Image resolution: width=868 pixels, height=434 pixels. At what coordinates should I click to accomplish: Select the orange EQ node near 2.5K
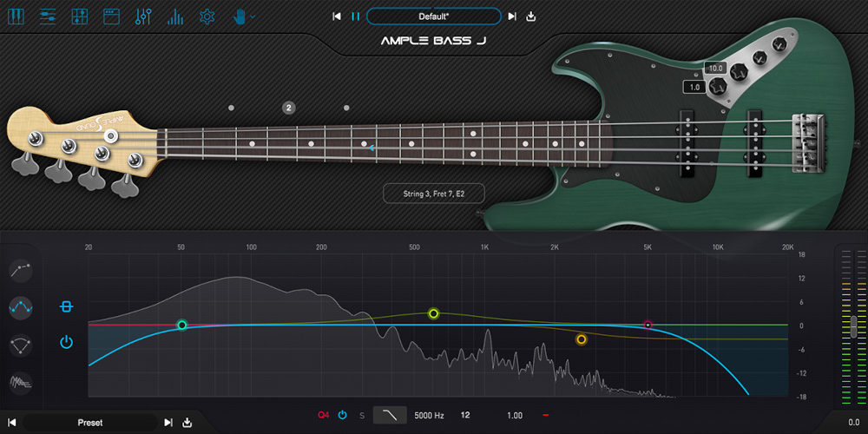(x=582, y=339)
